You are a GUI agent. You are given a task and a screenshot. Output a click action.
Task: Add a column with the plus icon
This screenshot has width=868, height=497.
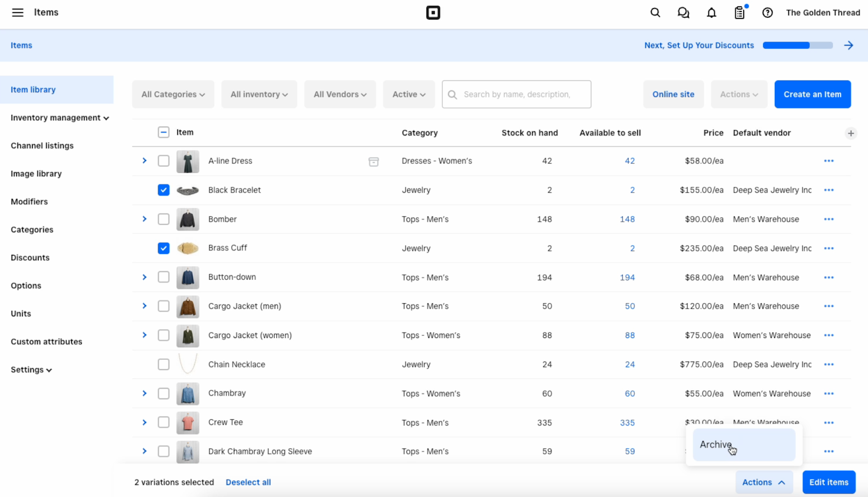tap(851, 133)
